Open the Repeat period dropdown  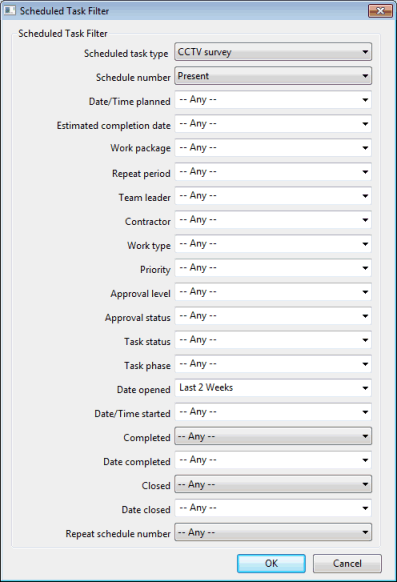point(273,172)
